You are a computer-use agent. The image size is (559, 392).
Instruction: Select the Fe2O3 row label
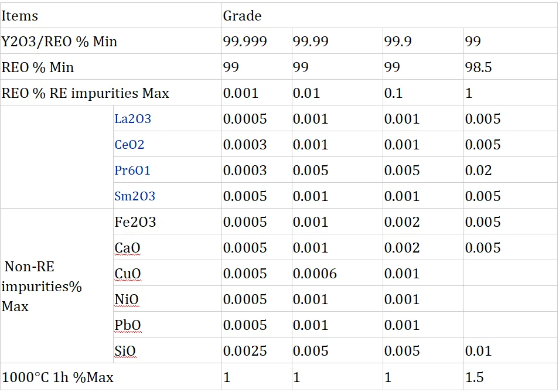tap(135, 222)
